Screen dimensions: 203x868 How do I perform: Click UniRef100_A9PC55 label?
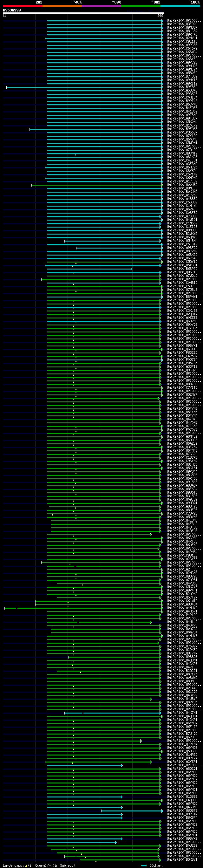(182, 45)
